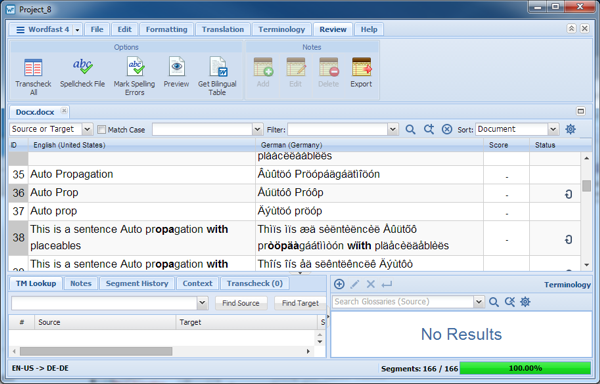Switch to the Terminology ribbon tab
Viewport: 600px width, 384px height.
pos(282,29)
